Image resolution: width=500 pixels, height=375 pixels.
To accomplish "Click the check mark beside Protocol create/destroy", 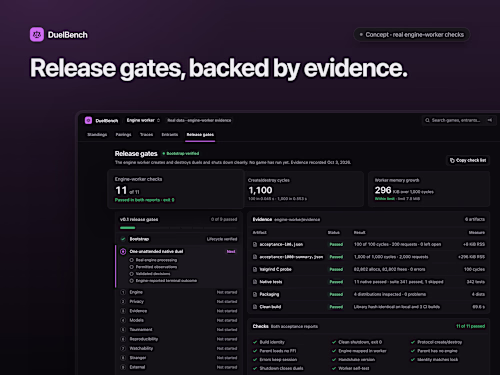I will pyautogui.click(x=413, y=342).
